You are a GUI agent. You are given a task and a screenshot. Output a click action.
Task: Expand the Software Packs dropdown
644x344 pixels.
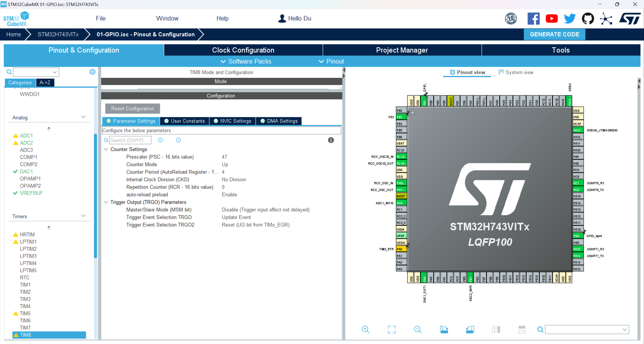246,61
